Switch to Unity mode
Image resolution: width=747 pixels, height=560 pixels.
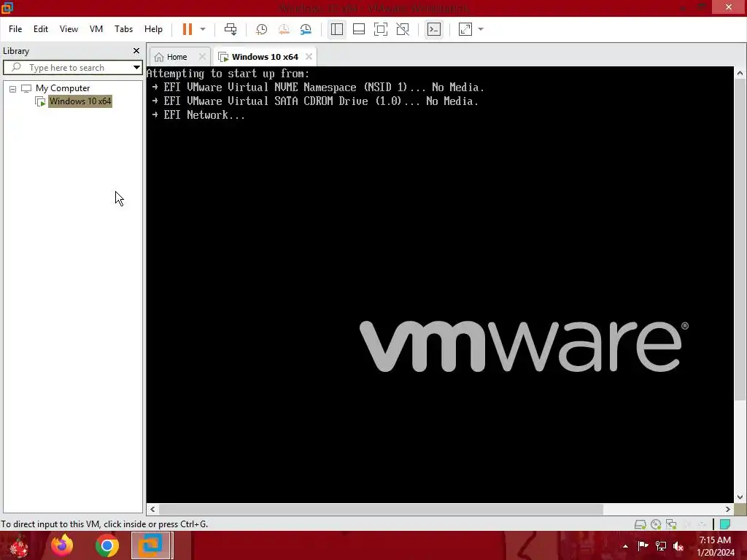pyautogui.click(x=403, y=29)
